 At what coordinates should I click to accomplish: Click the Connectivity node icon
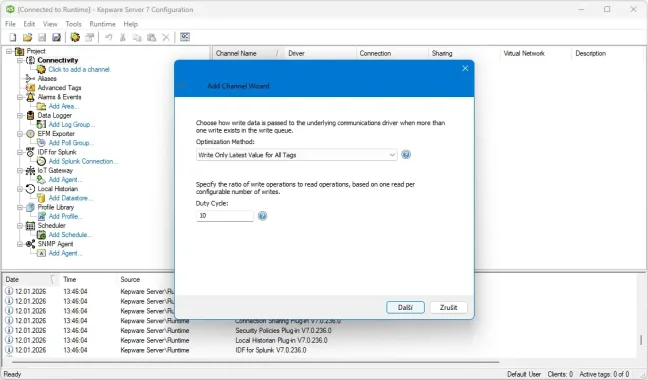tap(31, 60)
